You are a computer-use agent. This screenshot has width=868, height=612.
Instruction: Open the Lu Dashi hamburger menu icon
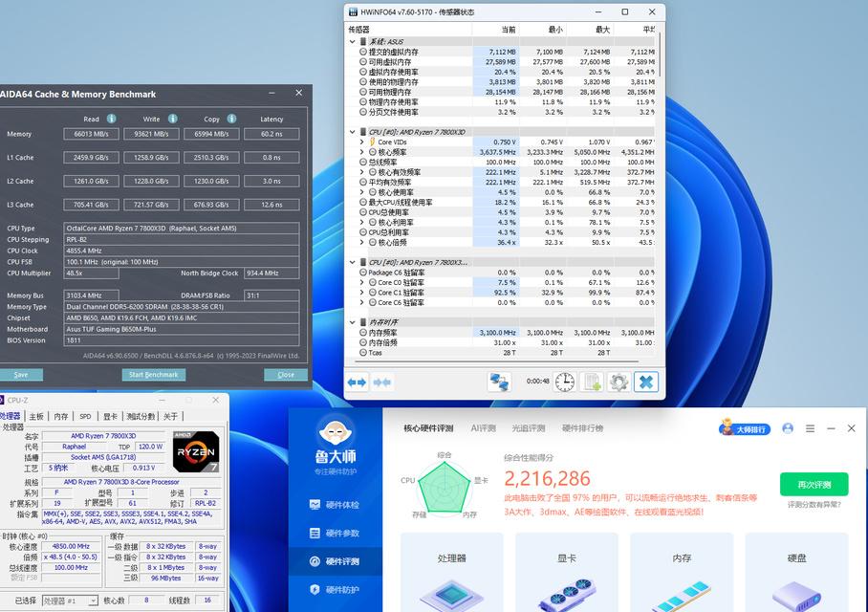click(x=810, y=428)
